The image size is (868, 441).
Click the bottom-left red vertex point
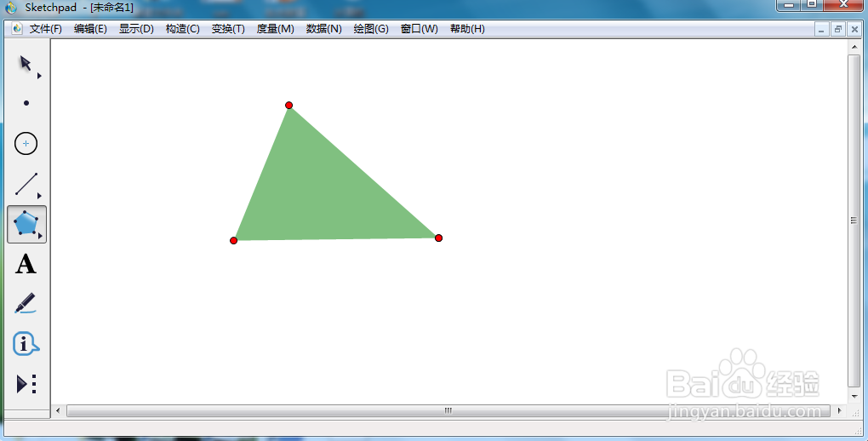click(234, 240)
